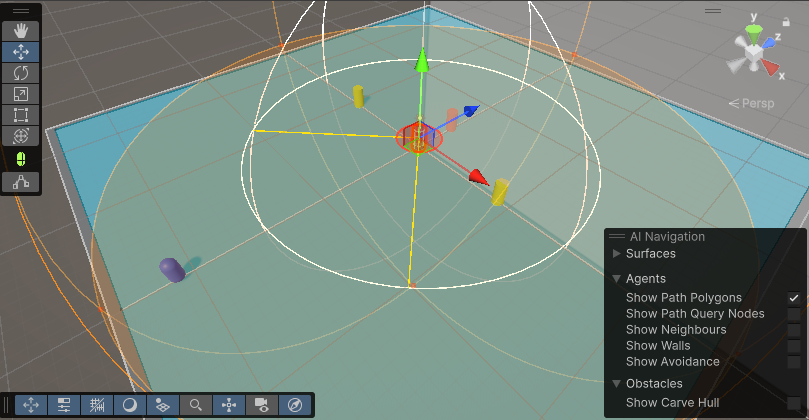Activate the green capsule collider edit tool
Viewport: 809px width, 420px height.
pyautogui.click(x=21, y=159)
